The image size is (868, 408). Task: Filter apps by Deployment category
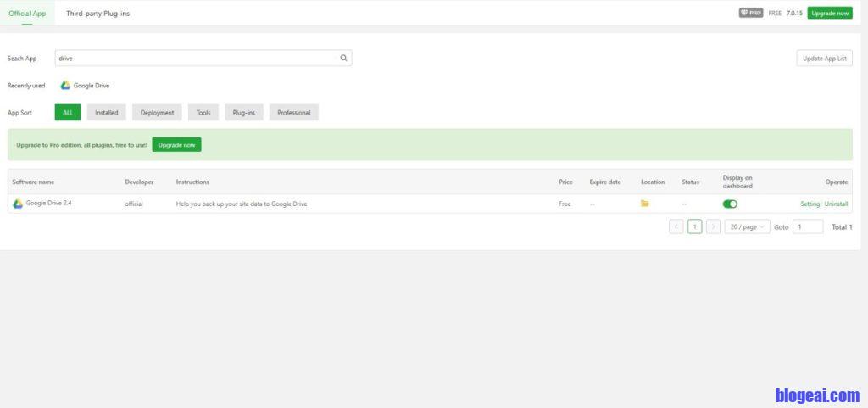coord(157,112)
